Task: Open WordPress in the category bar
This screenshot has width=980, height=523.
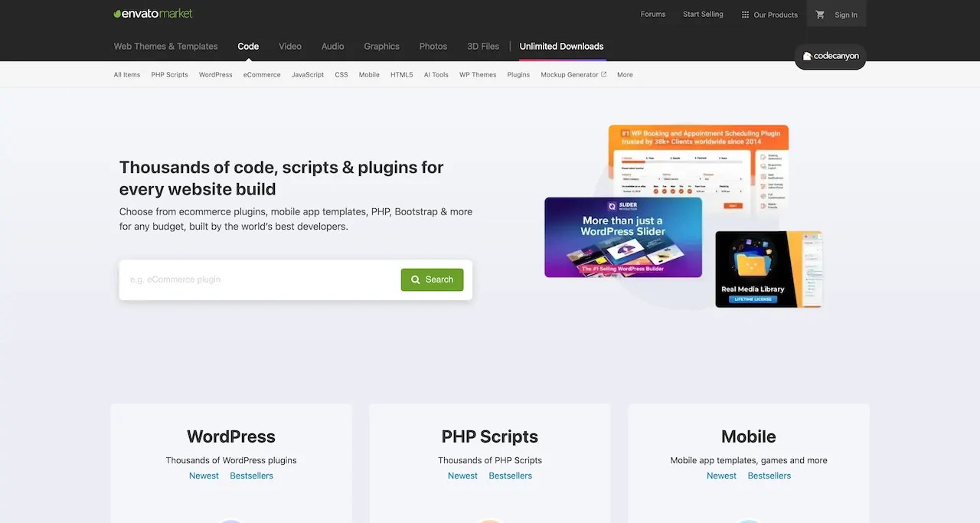Action: tap(215, 74)
